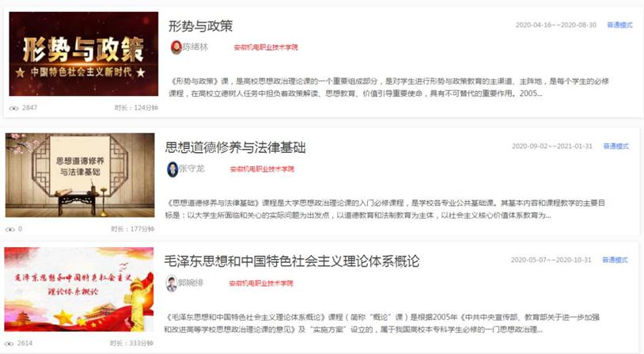Click 时长：333分钟 duration label
The image size is (644, 354).
coord(131,344)
